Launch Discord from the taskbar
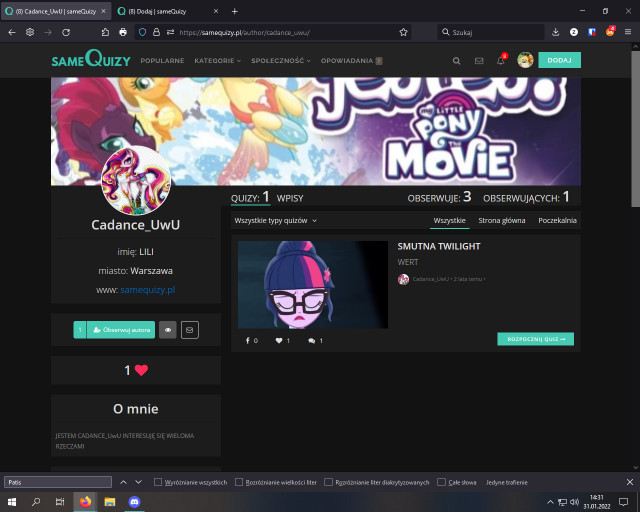The height and width of the screenshot is (512, 640). 134,501
